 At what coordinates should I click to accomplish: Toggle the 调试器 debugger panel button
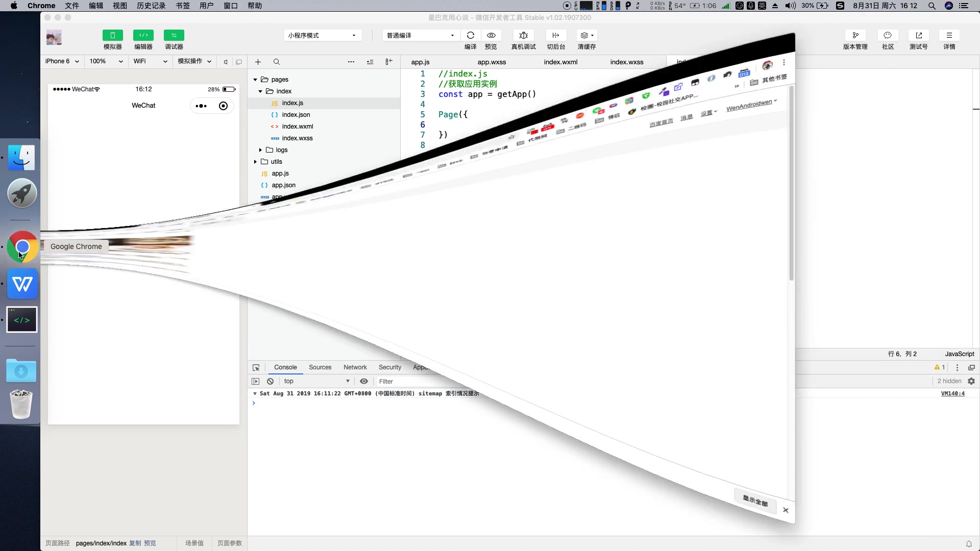[x=174, y=35]
